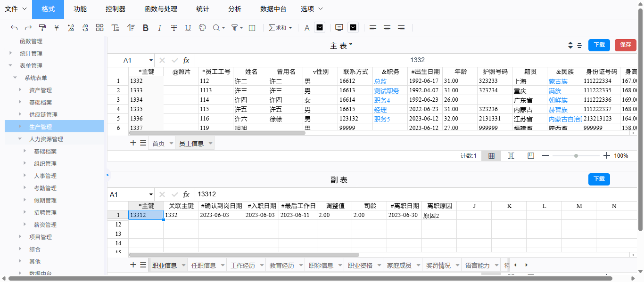Click the cell borders grid icon
Screen dimensions: 644x282
point(252,28)
